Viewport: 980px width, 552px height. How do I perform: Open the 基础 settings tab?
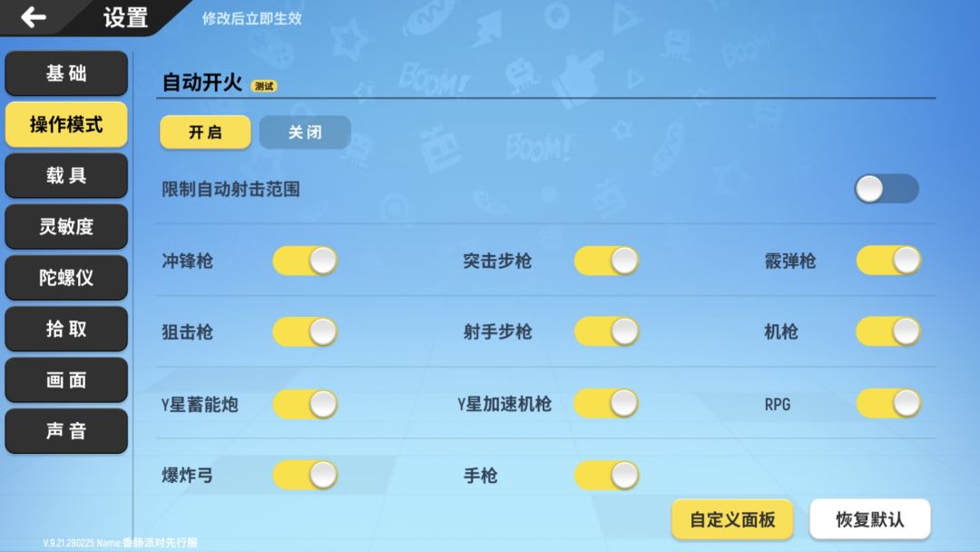pyautogui.click(x=66, y=74)
